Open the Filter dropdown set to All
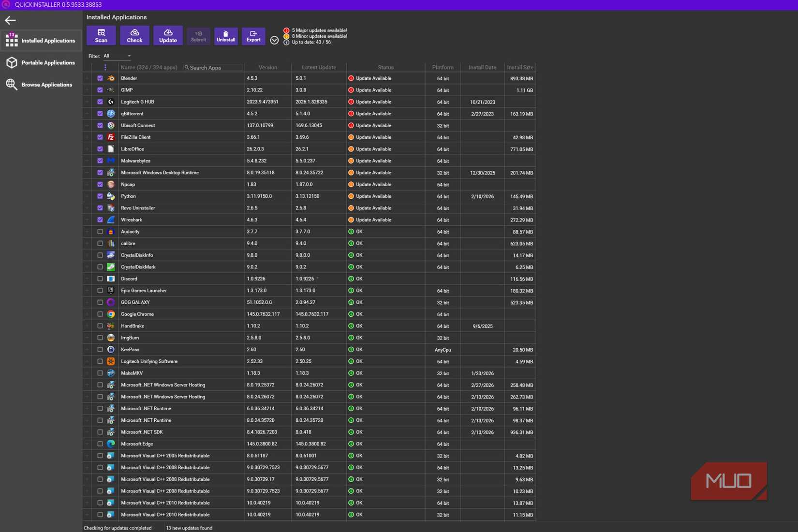The width and height of the screenshot is (798, 532). click(x=117, y=56)
